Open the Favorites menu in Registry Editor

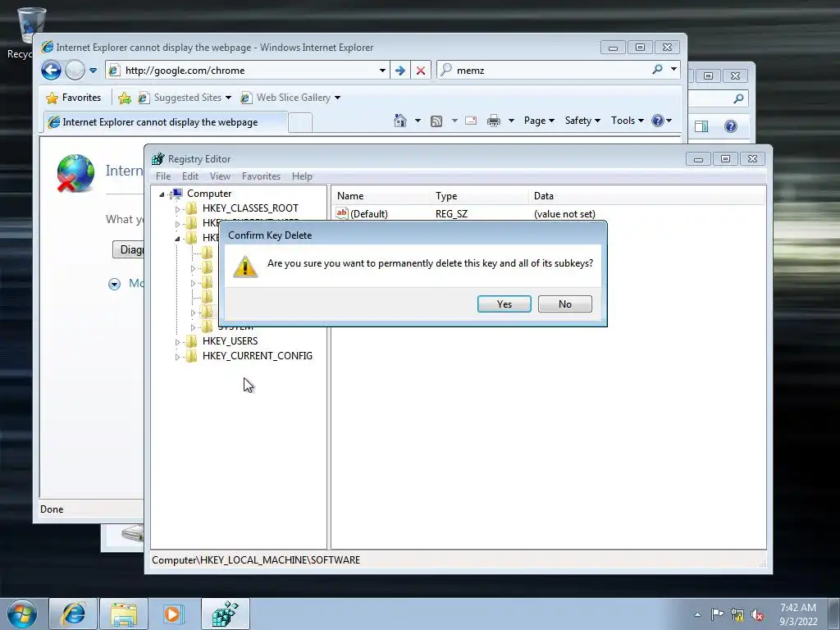pos(261,176)
